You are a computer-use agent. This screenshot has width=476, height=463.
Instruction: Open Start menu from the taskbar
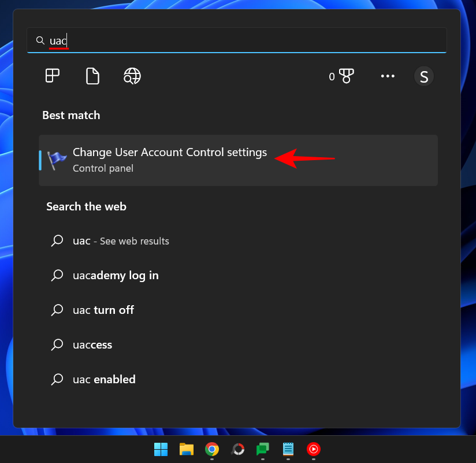(161, 449)
